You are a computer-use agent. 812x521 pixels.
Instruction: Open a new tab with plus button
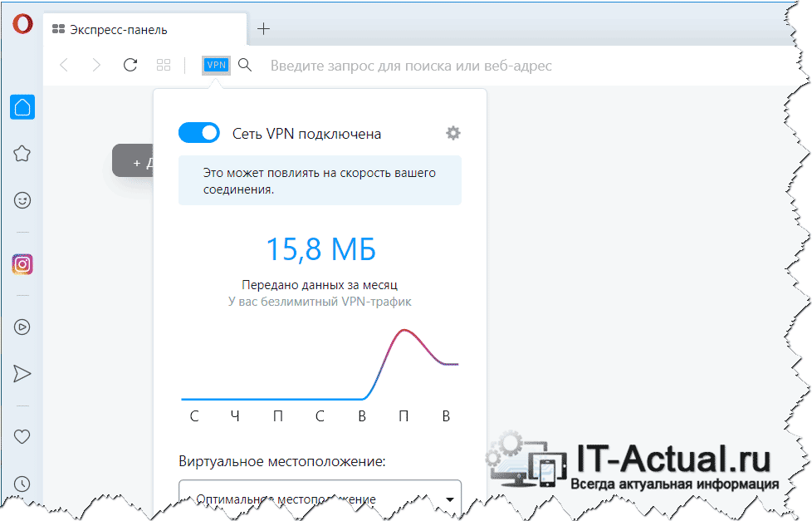263,28
